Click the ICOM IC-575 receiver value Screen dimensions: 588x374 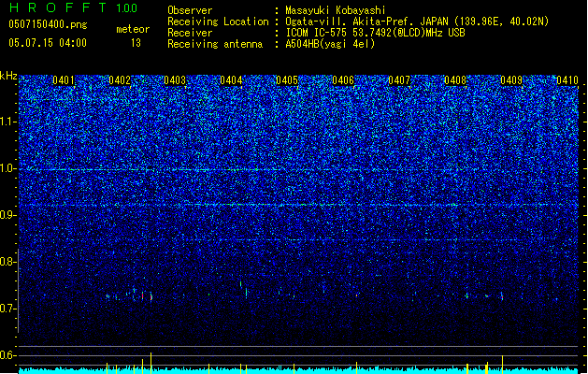click(x=375, y=33)
